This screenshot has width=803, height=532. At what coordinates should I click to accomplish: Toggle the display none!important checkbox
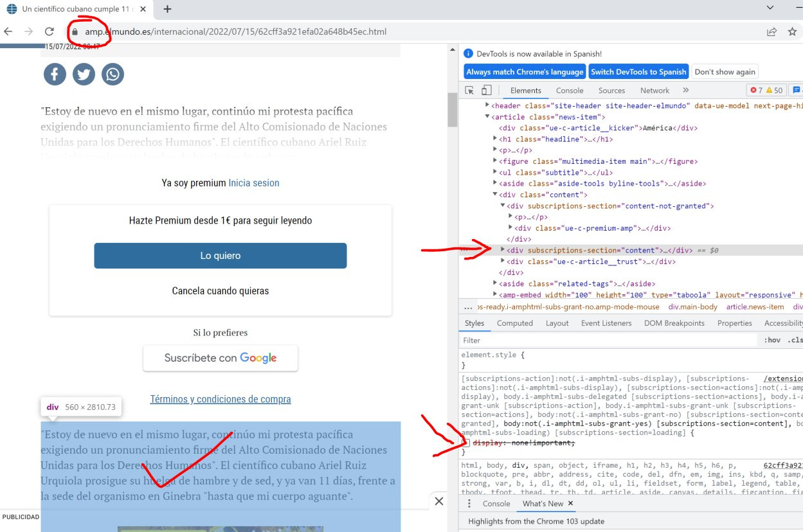[466, 443]
